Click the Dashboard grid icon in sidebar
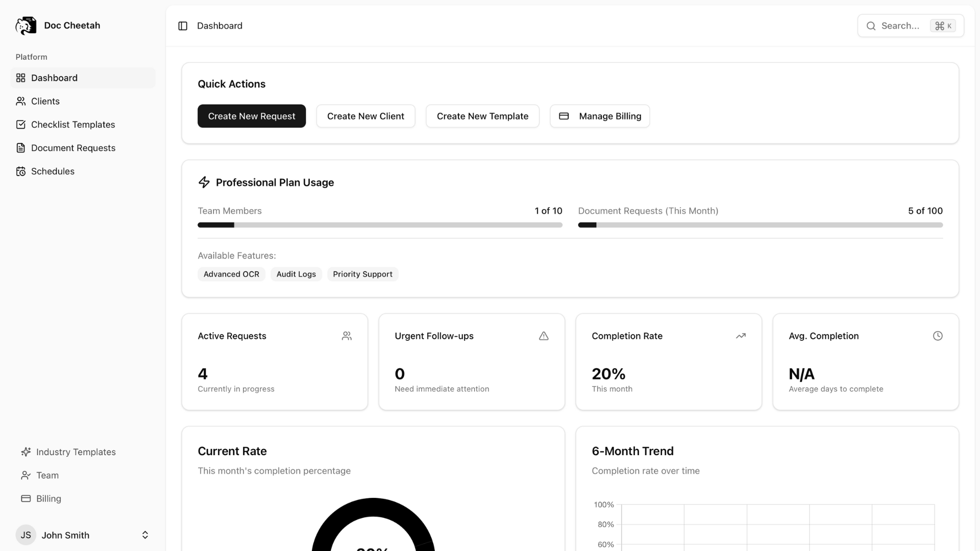Image resolution: width=980 pixels, height=551 pixels. click(x=20, y=78)
